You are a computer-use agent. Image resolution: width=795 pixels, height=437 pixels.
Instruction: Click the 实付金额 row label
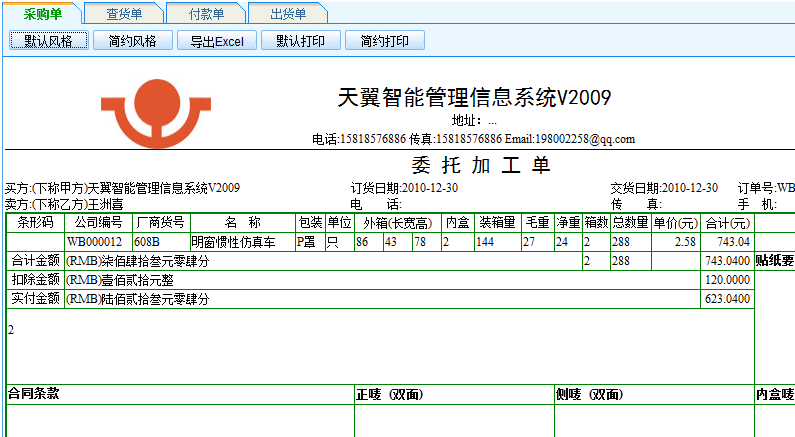click(35, 299)
